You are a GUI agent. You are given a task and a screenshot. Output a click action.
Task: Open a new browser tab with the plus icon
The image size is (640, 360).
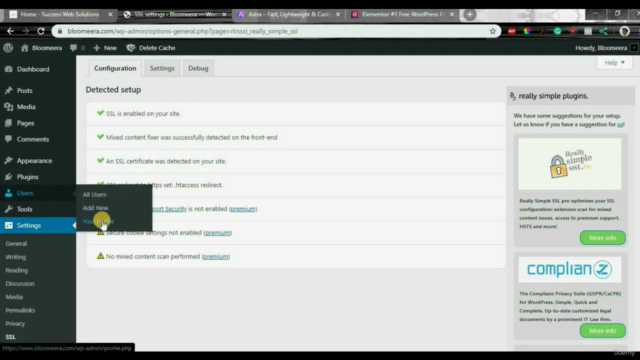pos(469,14)
